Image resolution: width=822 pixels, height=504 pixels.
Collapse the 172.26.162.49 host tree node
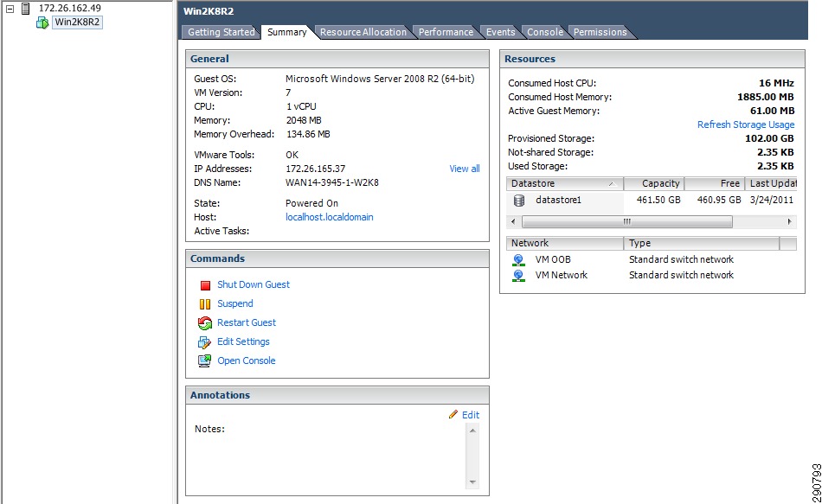coord(10,9)
